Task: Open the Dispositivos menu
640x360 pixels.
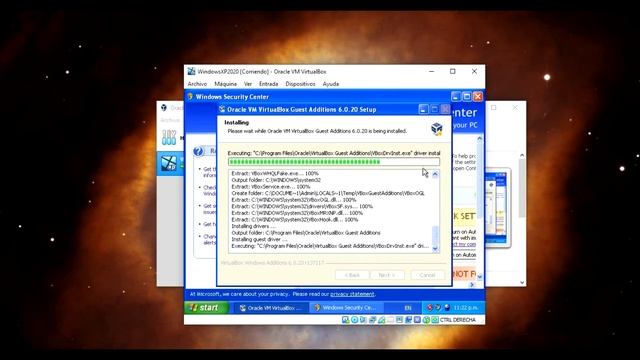Action: 300,84
